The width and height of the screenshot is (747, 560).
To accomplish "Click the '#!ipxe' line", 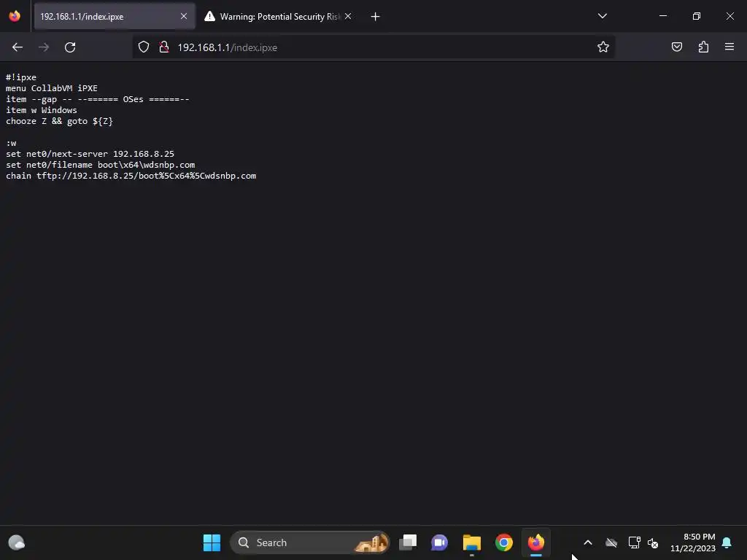I will pos(21,77).
